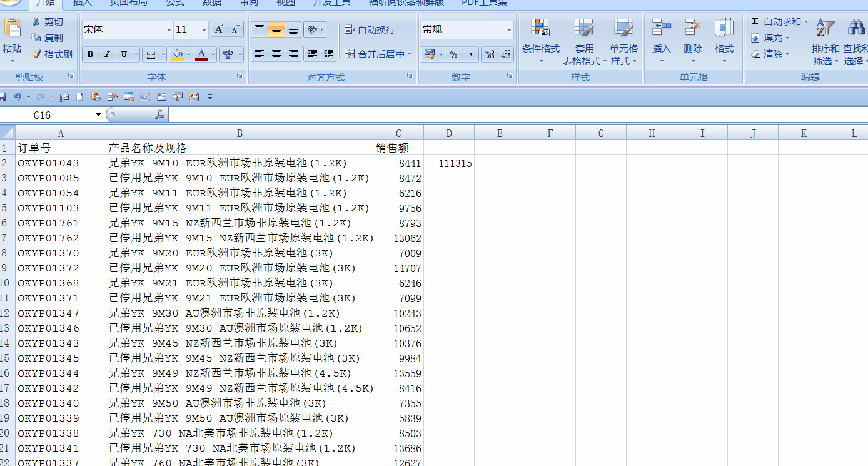The image size is (868, 466).
Task: Apply the percent style button
Action: [453, 54]
